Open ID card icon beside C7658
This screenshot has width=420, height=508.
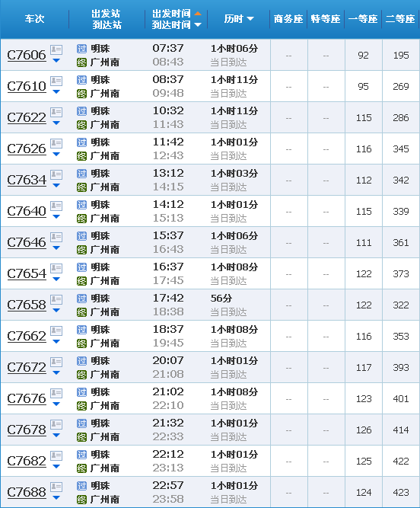56,299
